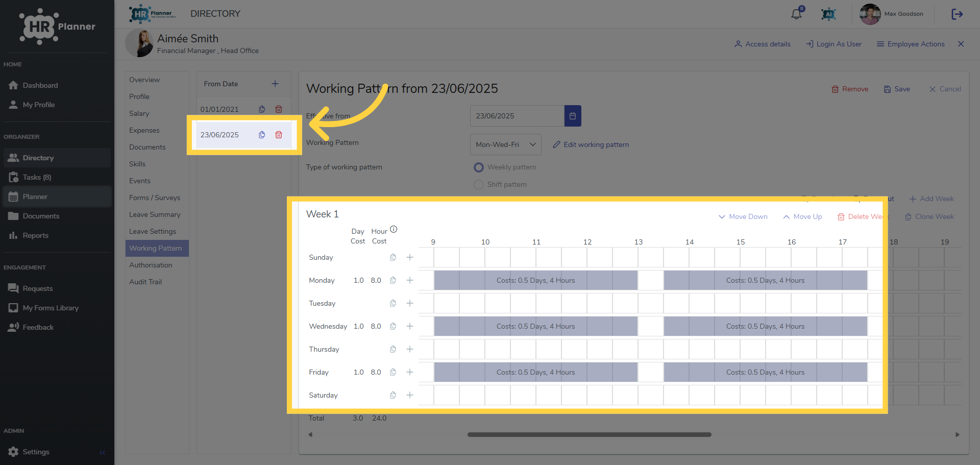
Task: Open the Effective from calendar picker
Action: click(573, 116)
